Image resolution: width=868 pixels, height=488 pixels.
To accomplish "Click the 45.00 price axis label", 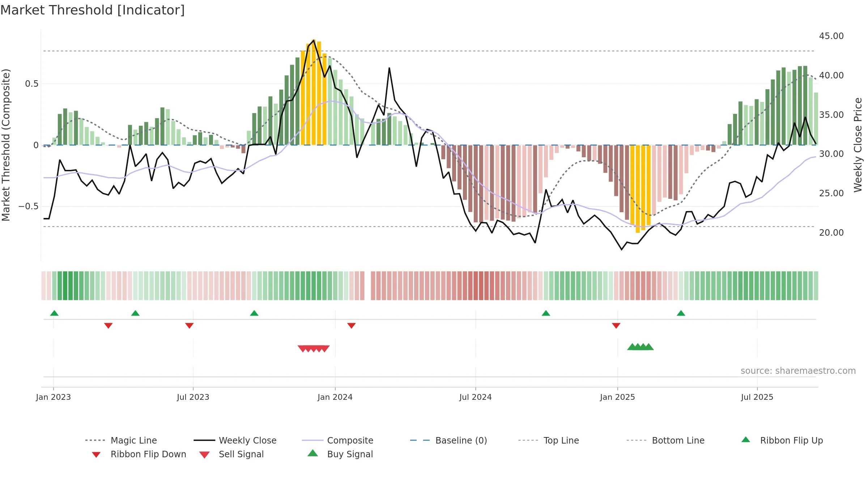I will [x=831, y=36].
